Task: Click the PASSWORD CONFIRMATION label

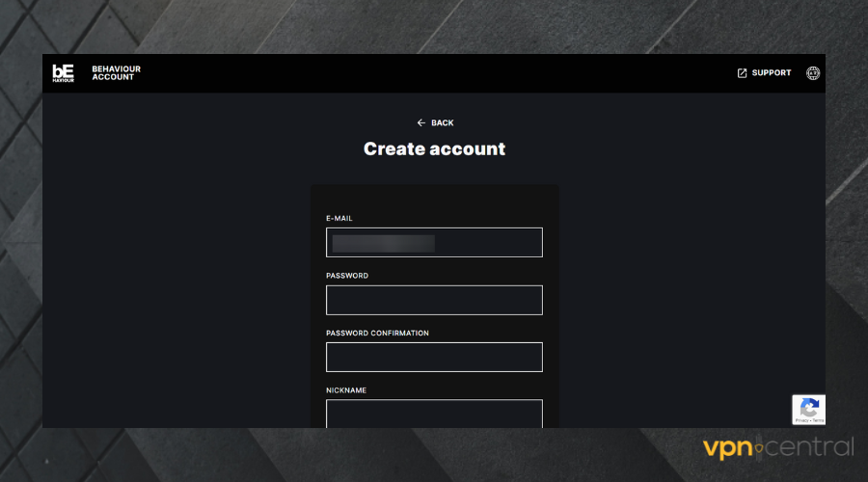Action: [377, 334]
